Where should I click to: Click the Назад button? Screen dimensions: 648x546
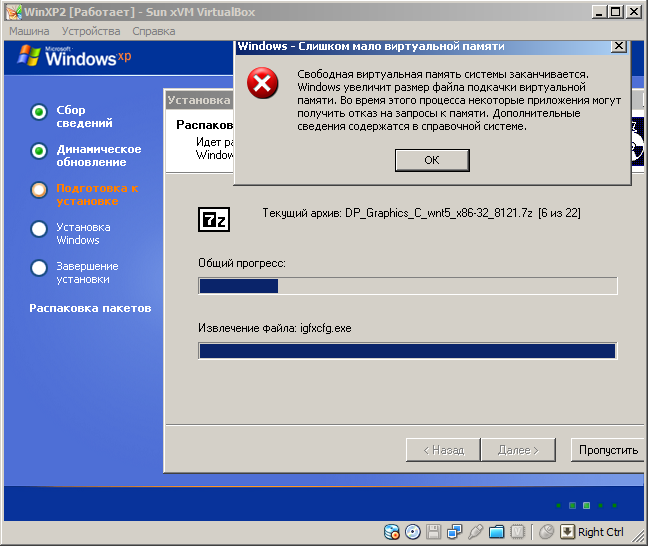click(443, 450)
